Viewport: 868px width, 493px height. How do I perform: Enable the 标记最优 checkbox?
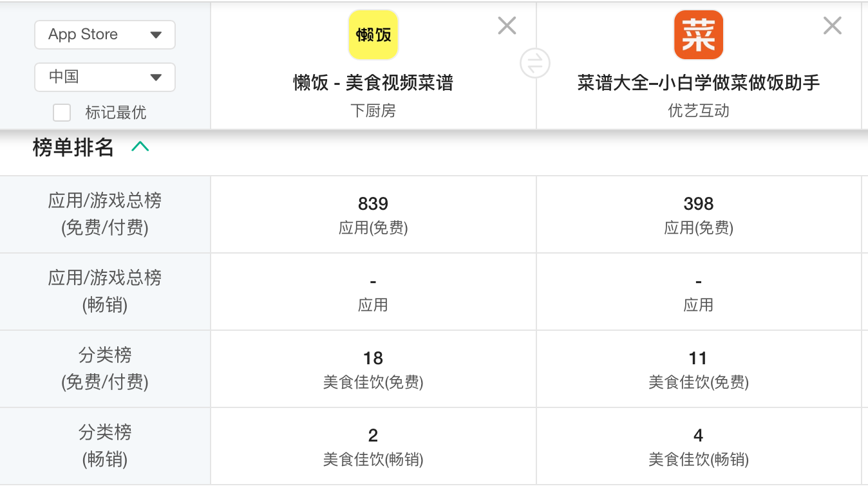[x=61, y=112]
